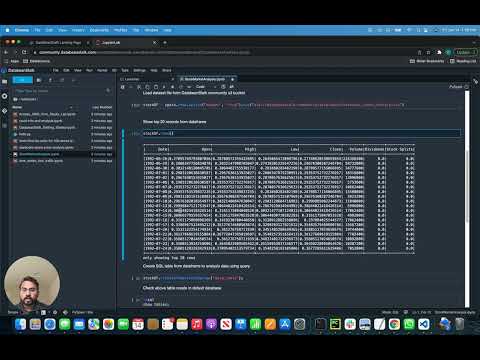Image resolution: width=480 pixels, height=360 pixels.
Task: Restart kernel and run all cells
Action: pos(189,87)
